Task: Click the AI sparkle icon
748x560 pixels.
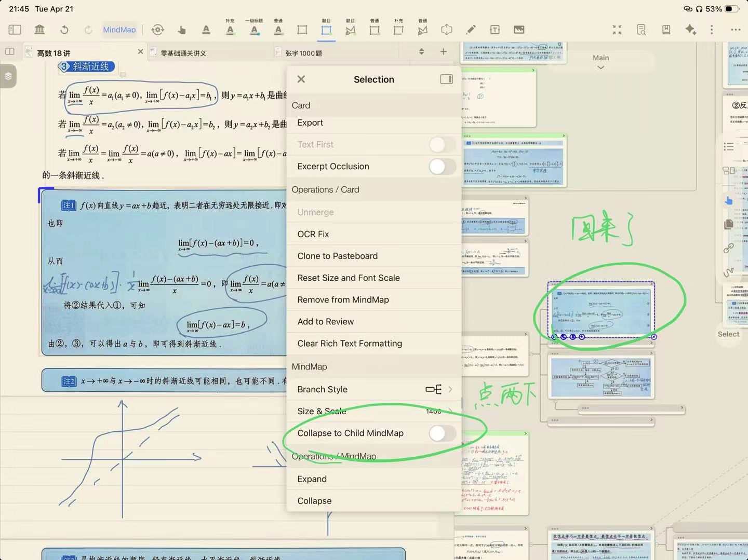Action: pos(690,30)
